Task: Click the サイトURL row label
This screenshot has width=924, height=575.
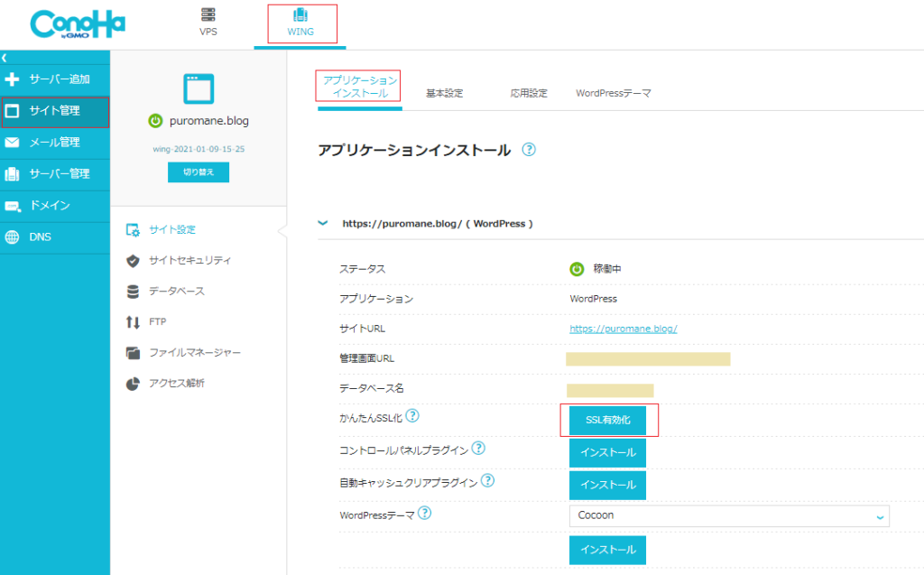Action: [362, 329]
